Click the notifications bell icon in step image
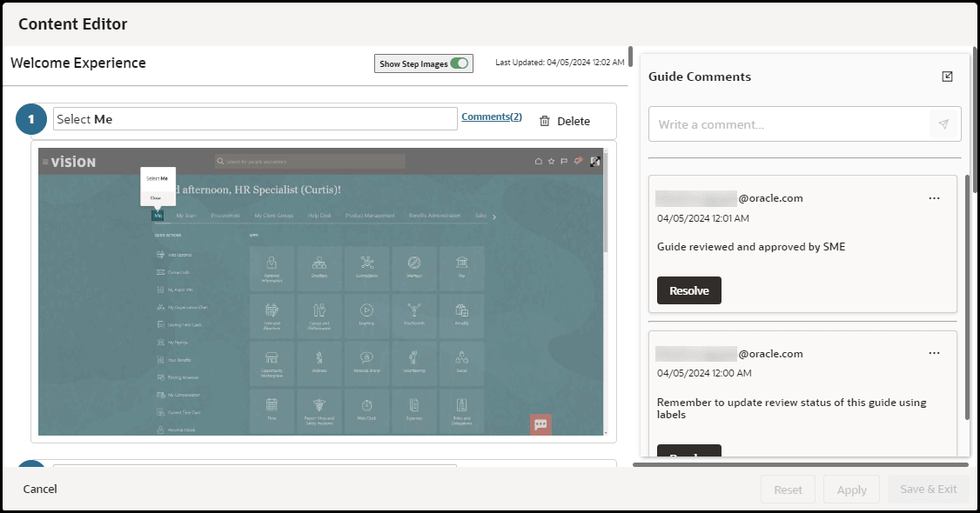 tap(578, 161)
